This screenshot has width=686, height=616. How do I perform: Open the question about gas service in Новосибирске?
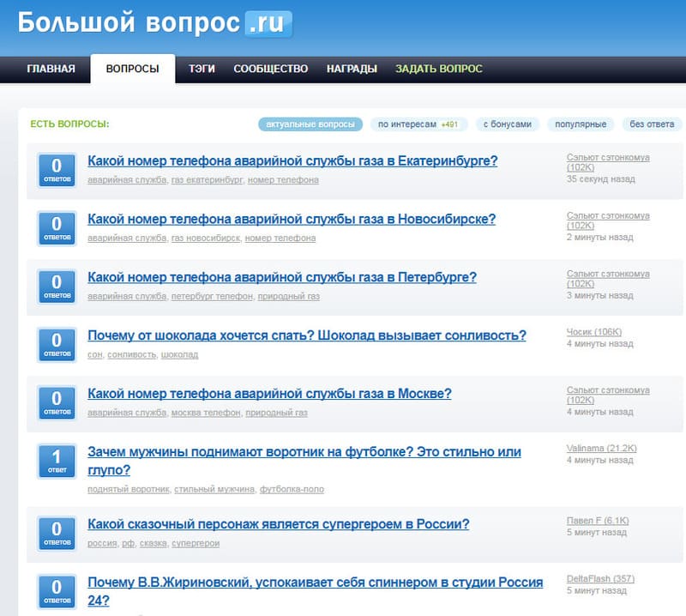(x=292, y=219)
